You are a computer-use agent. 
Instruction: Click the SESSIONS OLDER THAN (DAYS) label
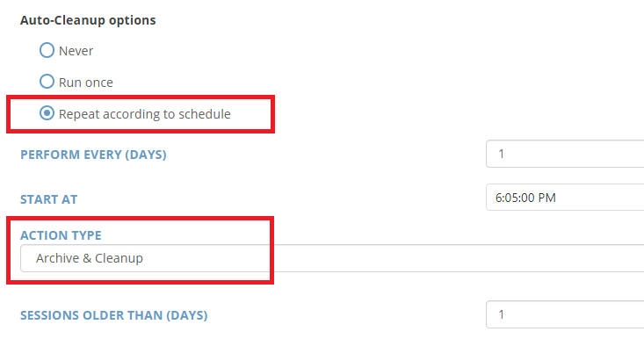[113, 315]
